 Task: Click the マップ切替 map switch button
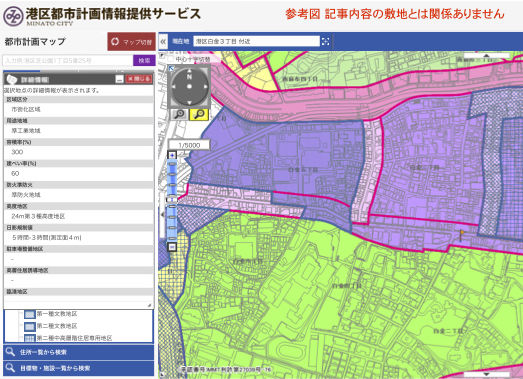pos(131,42)
